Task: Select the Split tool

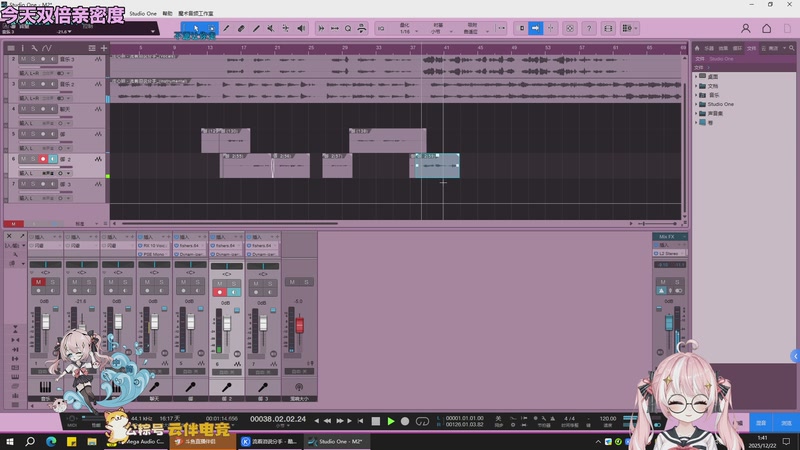Action: pyautogui.click(x=226, y=29)
